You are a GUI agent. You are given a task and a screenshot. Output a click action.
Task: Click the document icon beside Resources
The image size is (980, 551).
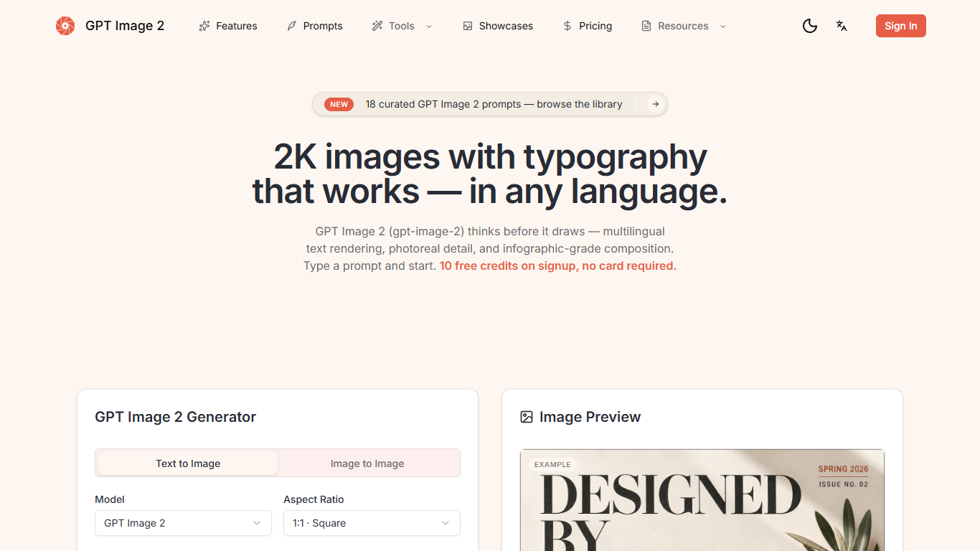point(646,26)
